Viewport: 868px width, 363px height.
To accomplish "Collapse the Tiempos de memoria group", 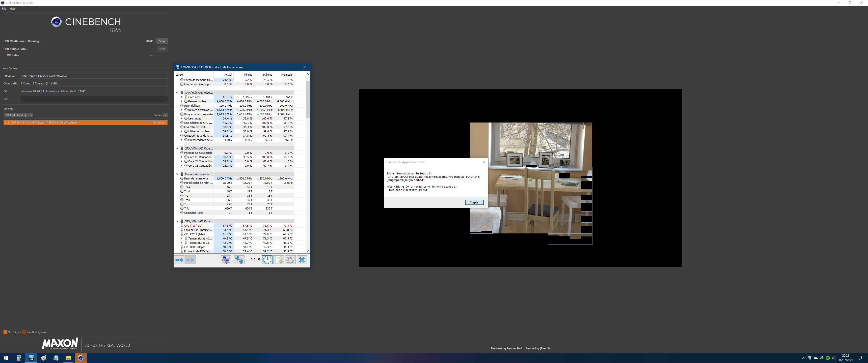I will (x=177, y=174).
